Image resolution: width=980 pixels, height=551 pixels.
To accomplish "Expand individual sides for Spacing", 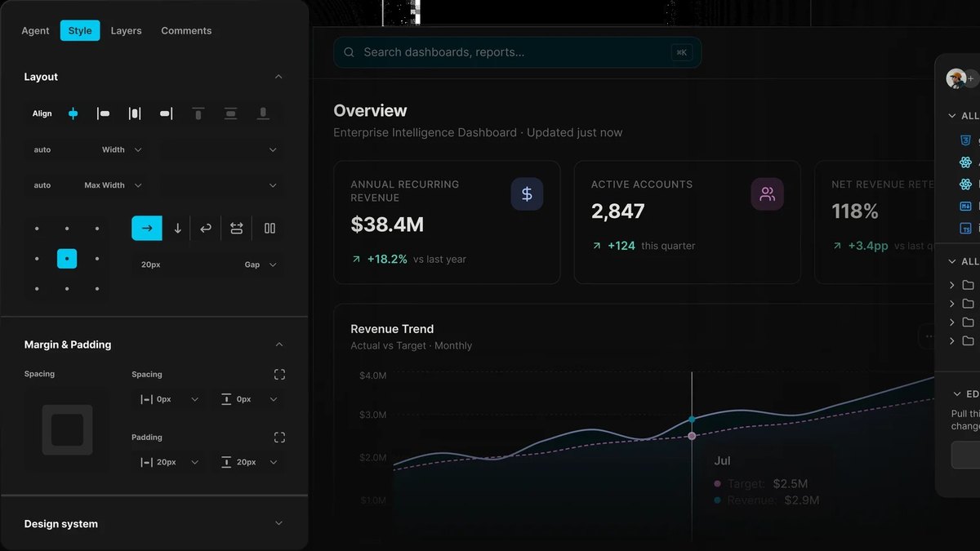I will point(279,375).
